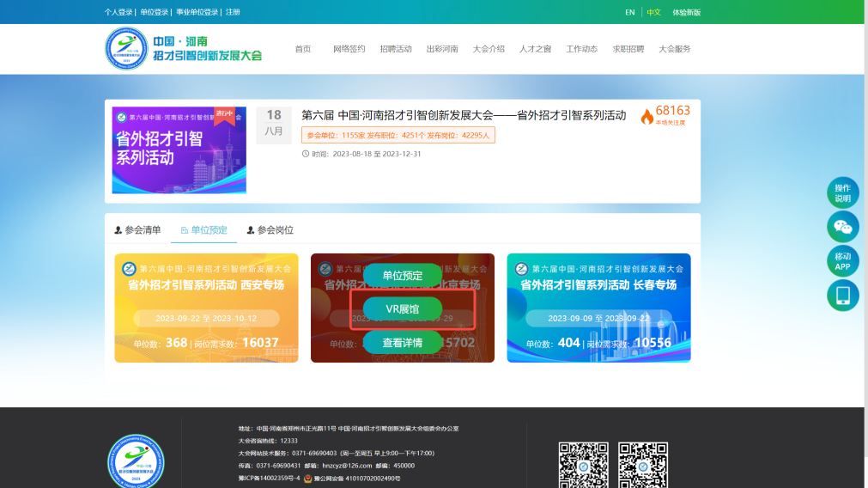Screen dimensions: 868x488
Task: Click the 18 八月 date badge
Action: tap(274, 124)
